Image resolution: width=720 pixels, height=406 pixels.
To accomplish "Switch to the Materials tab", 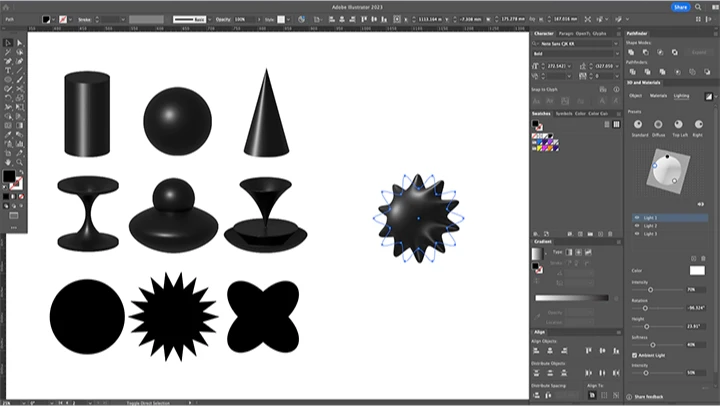I will pyautogui.click(x=659, y=95).
